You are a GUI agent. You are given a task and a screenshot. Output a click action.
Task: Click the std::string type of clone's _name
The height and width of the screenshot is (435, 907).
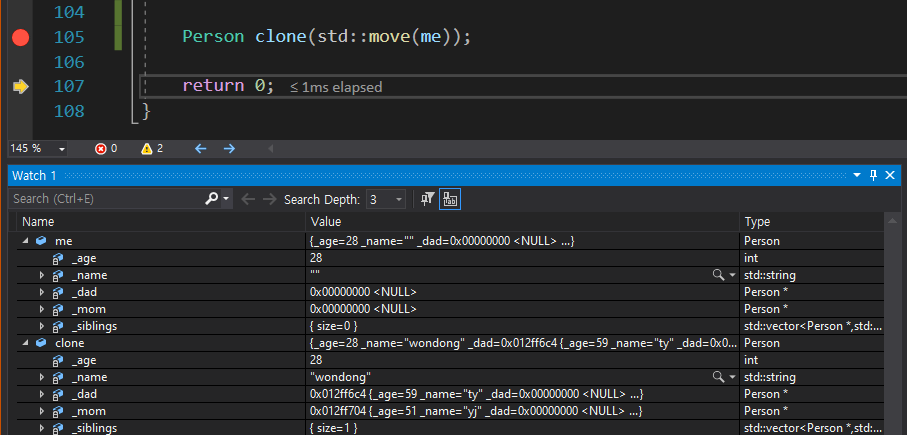(770, 377)
